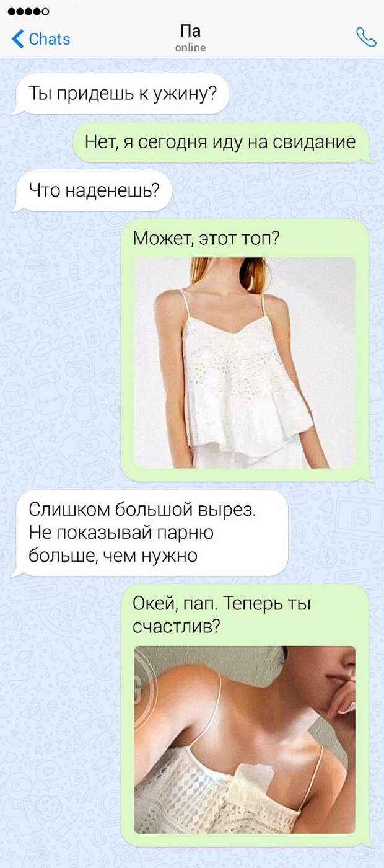Tap the signal strength dots indicator
The width and height of the screenshot is (384, 868).
(x=28, y=12)
